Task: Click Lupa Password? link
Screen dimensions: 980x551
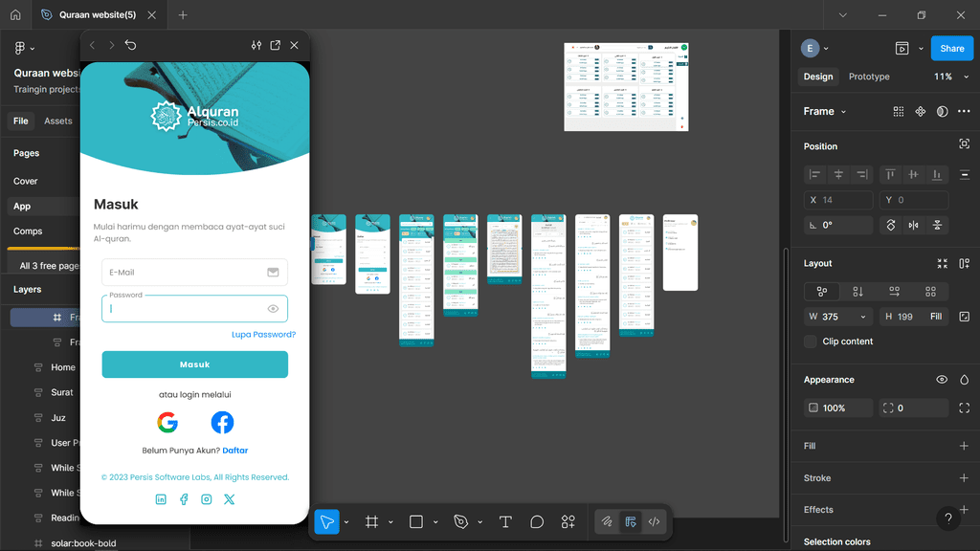Action: (264, 334)
